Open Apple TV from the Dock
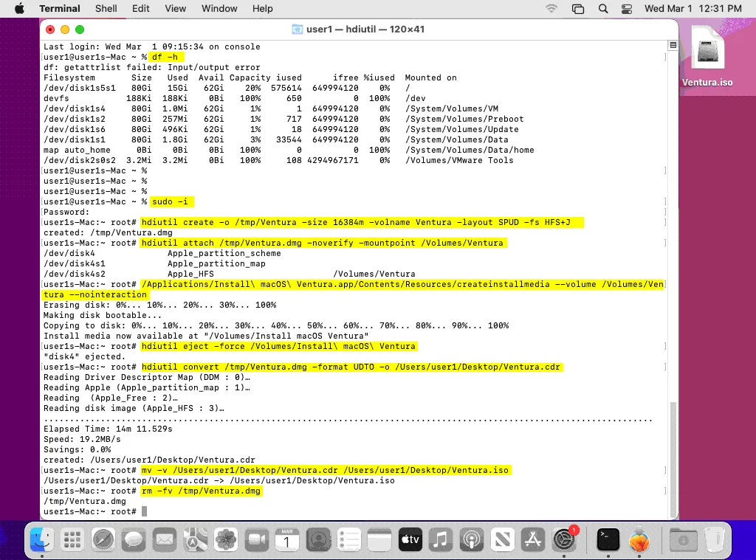Image resolution: width=756 pixels, height=560 pixels. point(410,540)
